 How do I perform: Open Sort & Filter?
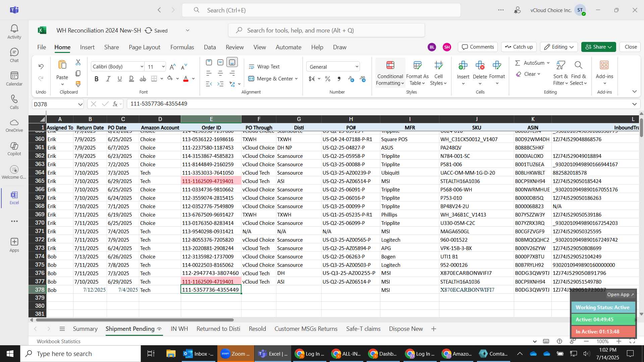pyautogui.click(x=560, y=73)
